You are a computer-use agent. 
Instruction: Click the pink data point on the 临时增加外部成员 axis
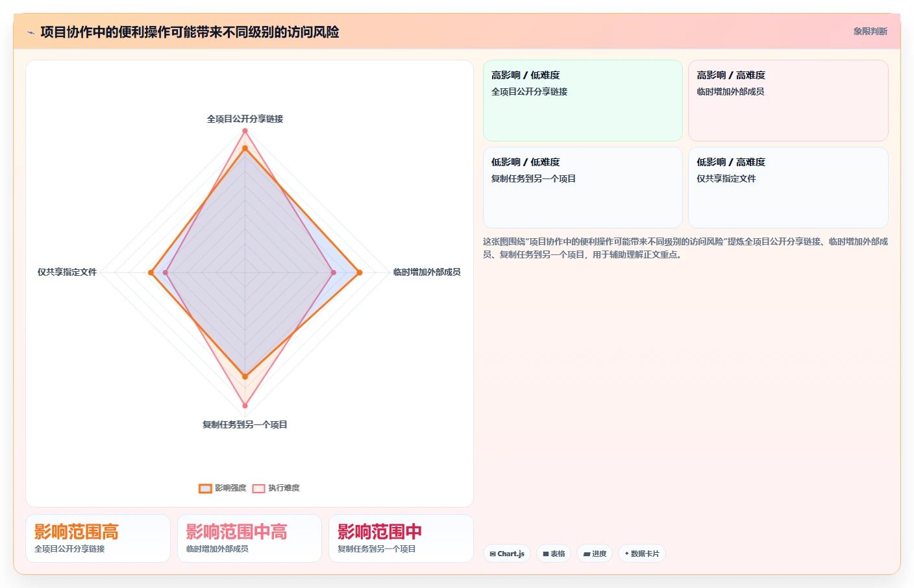(334, 273)
